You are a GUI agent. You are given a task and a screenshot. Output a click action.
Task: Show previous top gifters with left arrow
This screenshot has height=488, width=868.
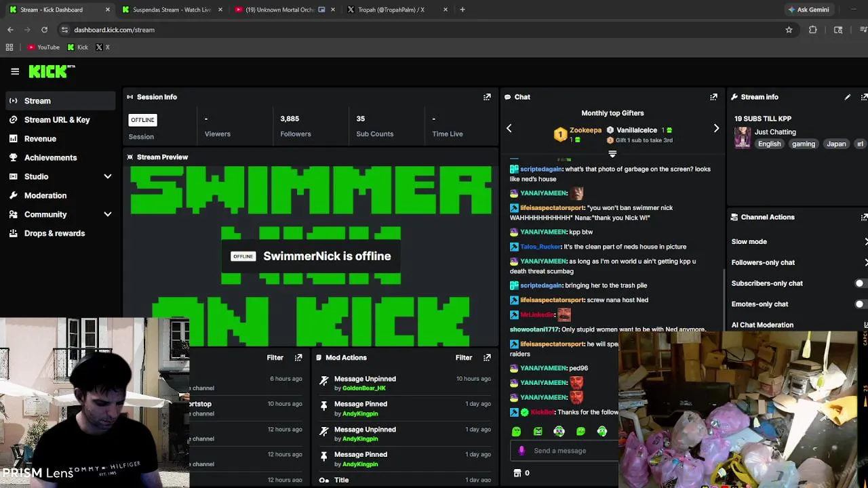click(509, 128)
